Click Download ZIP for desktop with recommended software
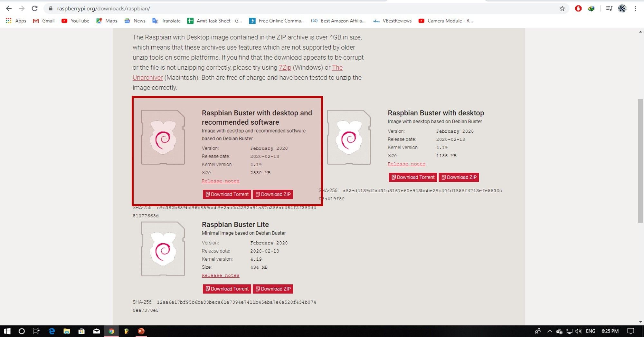The image size is (644, 337). tap(273, 194)
